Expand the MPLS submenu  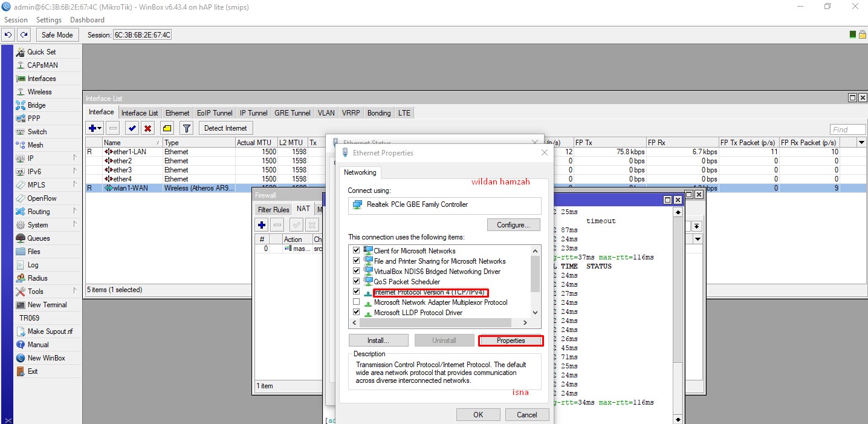(75, 185)
